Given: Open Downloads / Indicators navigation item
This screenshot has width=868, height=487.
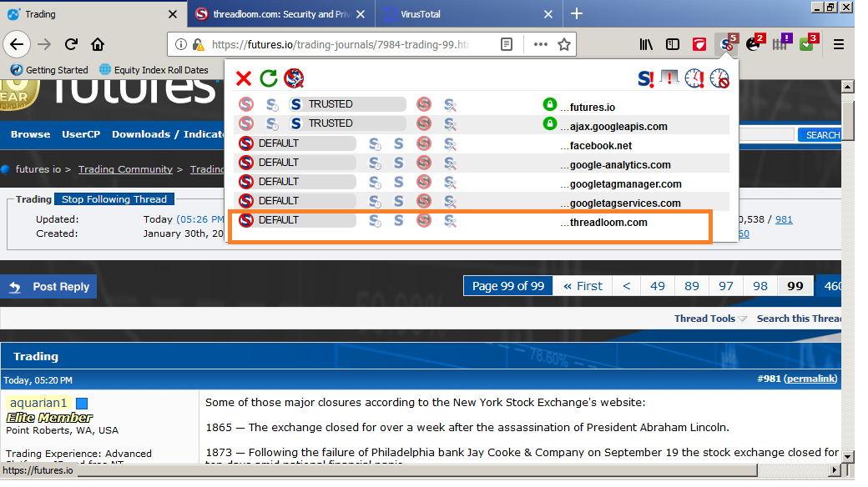Looking at the screenshot, I should 169,134.
